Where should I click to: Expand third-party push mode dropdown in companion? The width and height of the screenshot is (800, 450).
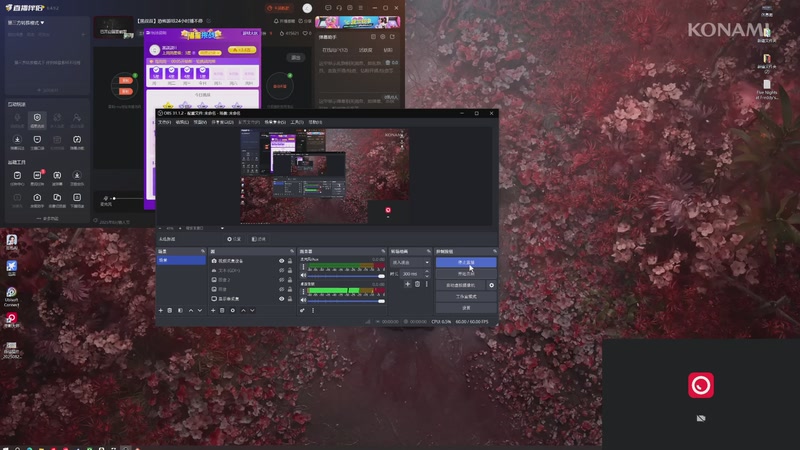26,22
